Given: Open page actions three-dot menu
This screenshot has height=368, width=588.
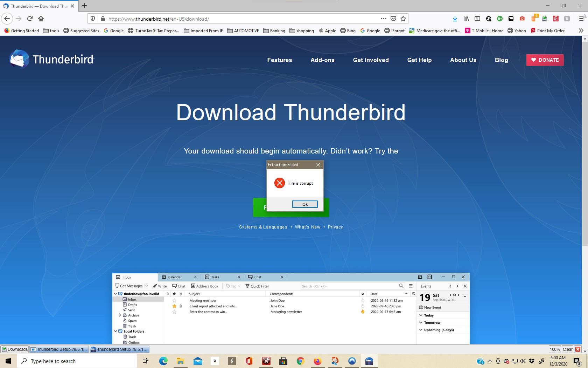Looking at the screenshot, I should 384,19.
